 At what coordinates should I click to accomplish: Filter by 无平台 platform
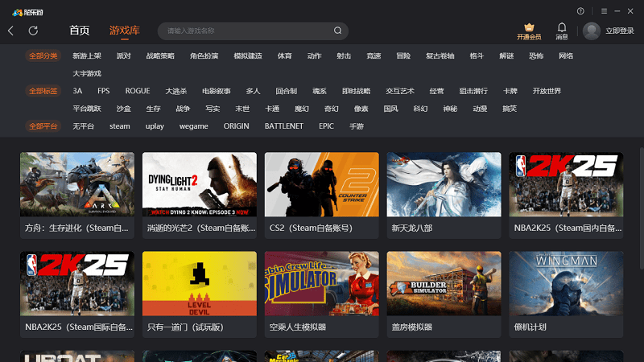click(x=84, y=126)
